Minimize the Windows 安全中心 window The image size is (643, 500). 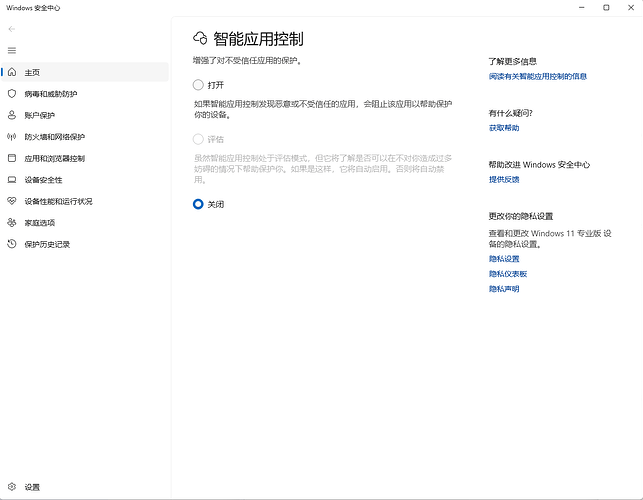point(581,8)
